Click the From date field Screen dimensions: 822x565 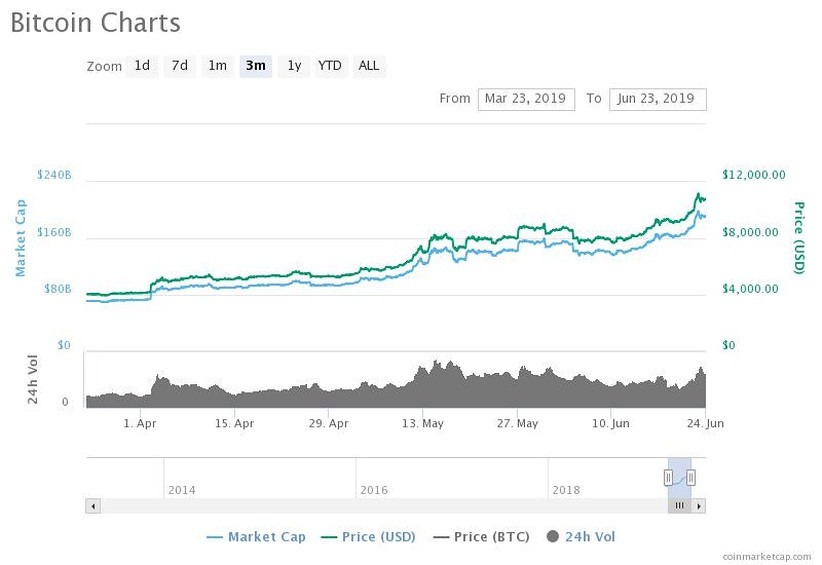pos(526,99)
